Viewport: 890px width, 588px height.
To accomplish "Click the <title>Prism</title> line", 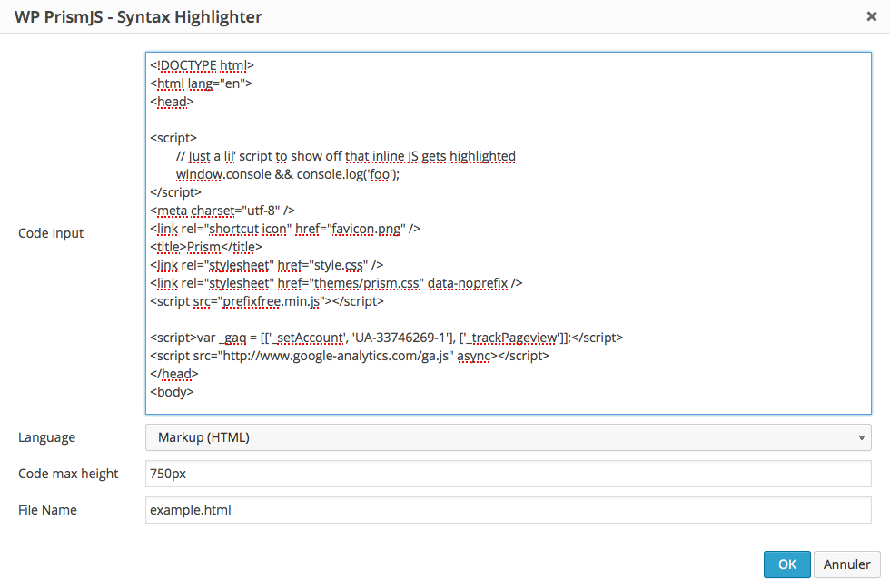I will [206, 247].
